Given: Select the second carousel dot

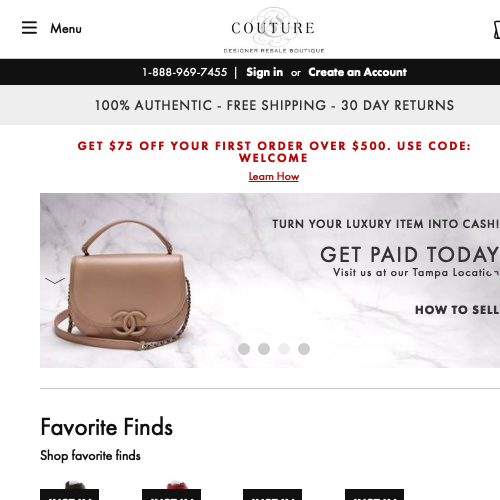Looking at the screenshot, I should click(x=264, y=349).
